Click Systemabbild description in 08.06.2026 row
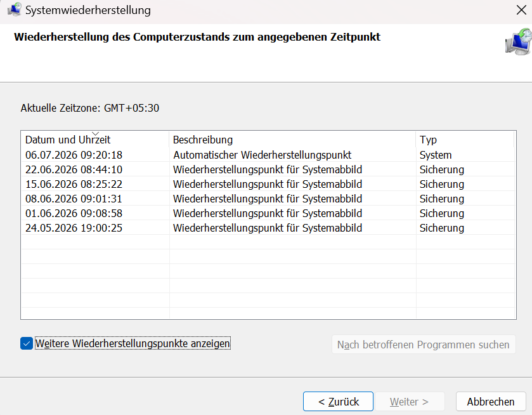Screen dimensions: 532x415 [268, 199]
